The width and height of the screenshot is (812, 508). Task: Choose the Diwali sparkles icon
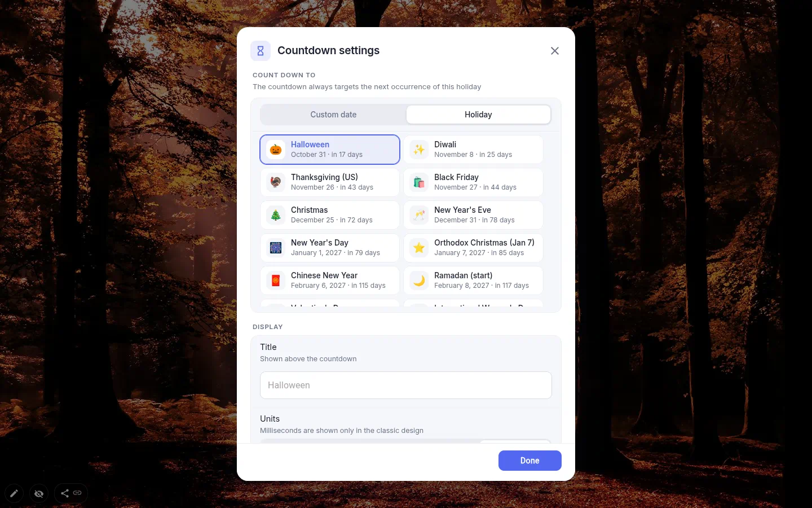click(419, 150)
